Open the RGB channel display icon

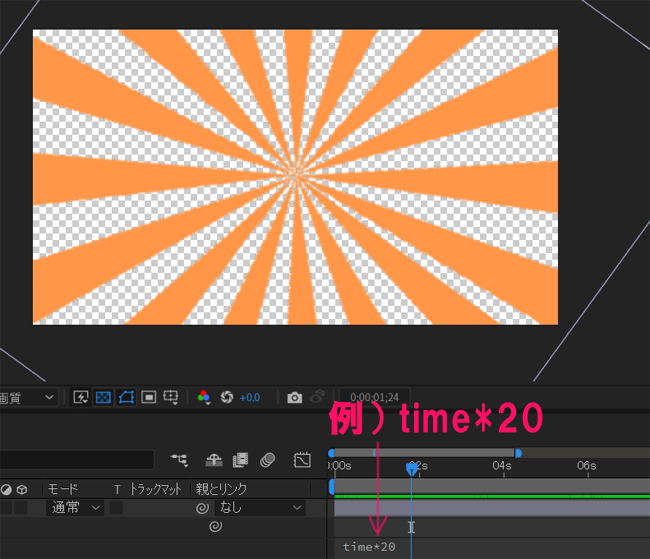(x=205, y=397)
